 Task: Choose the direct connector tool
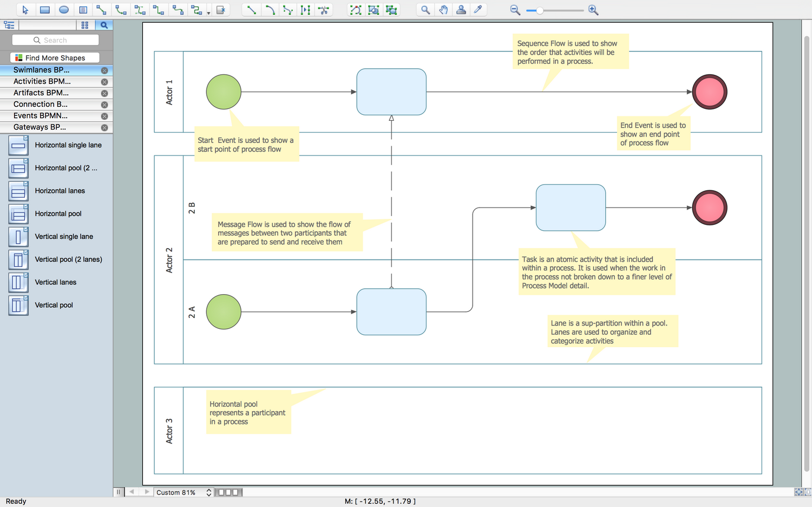[101, 10]
